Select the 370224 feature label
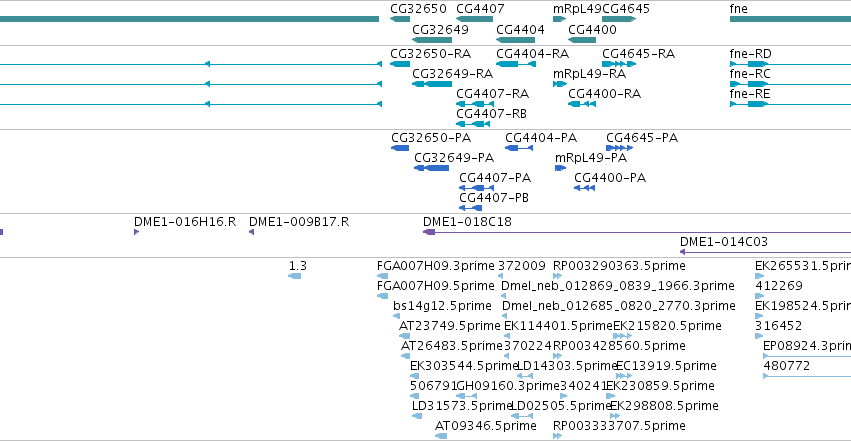The height and width of the screenshot is (441, 851). [528, 347]
